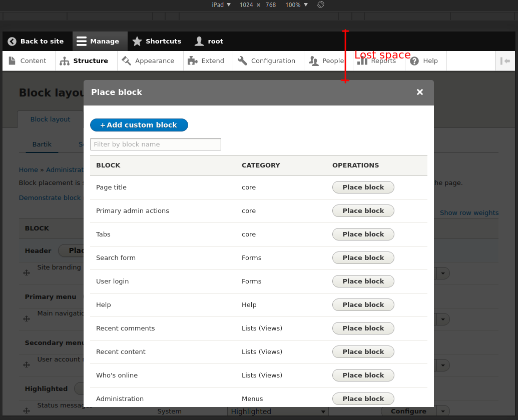Place the Page title block
Screen dimensions: 518x420
(x=363, y=187)
